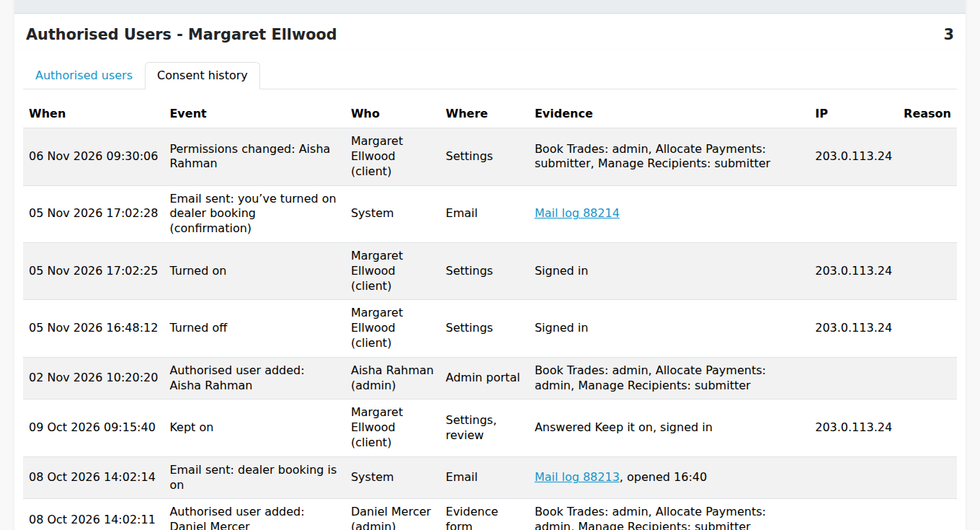Click 'System' in the 17:02:28 row

pos(373,213)
